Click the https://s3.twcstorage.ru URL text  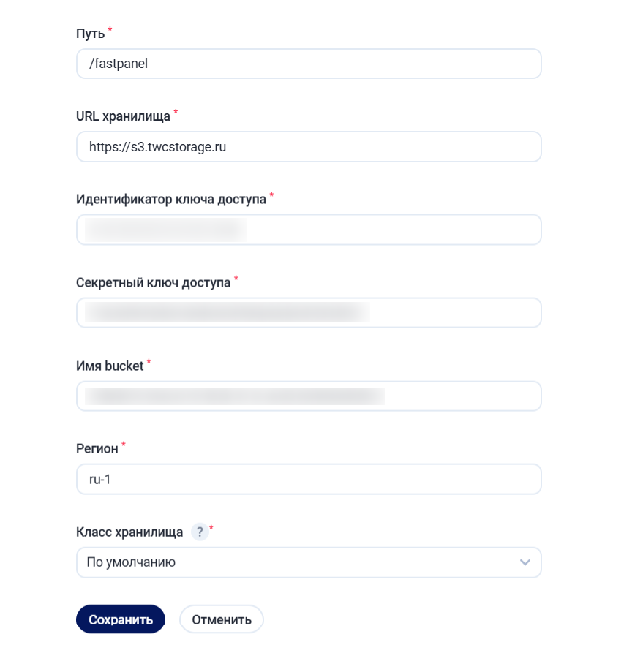157,146
